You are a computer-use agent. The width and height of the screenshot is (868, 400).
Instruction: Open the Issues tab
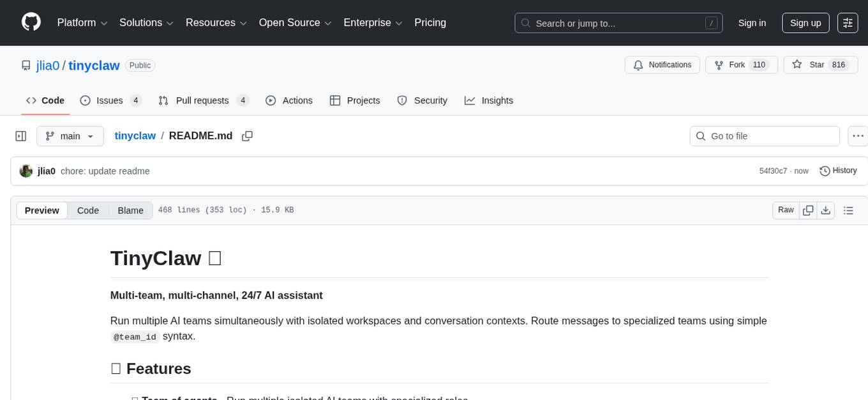110,100
